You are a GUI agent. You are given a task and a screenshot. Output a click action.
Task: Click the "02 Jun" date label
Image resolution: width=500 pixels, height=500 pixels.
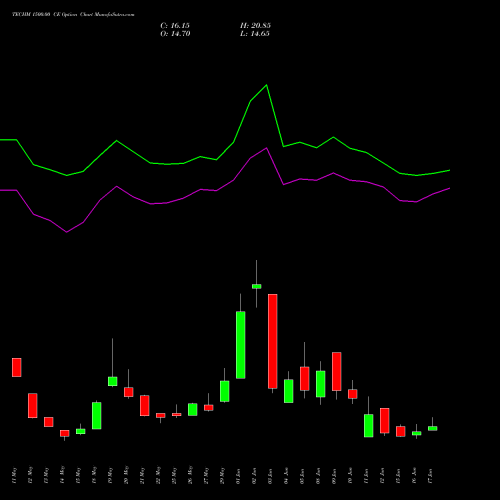[254, 476]
